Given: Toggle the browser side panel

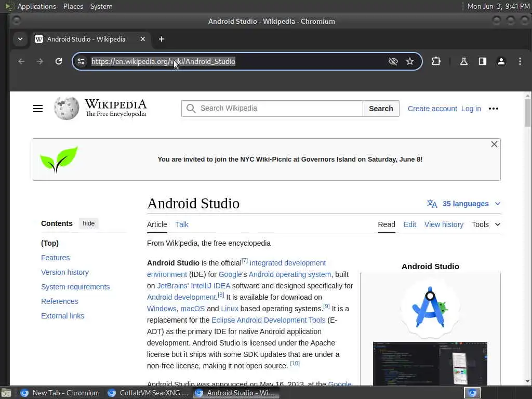Looking at the screenshot, I should tap(483, 61).
